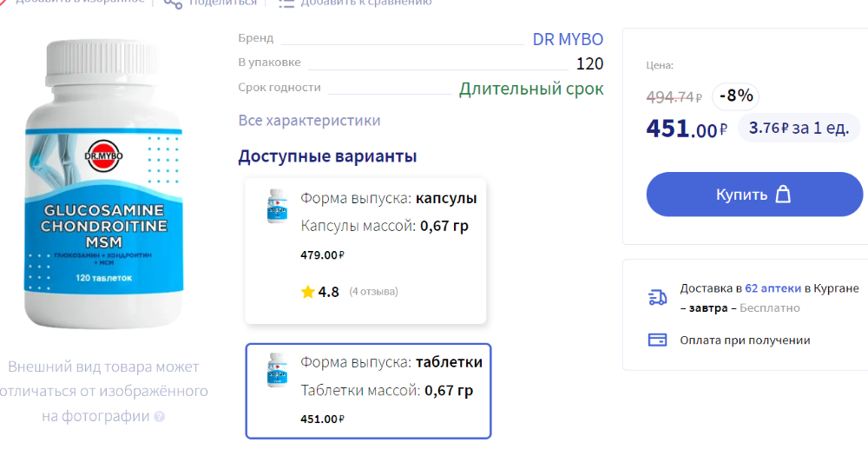The width and height of the screenshot is (868, 469).
Task: Click capsules variant bottle thumbnail
Action: [277, 206]
